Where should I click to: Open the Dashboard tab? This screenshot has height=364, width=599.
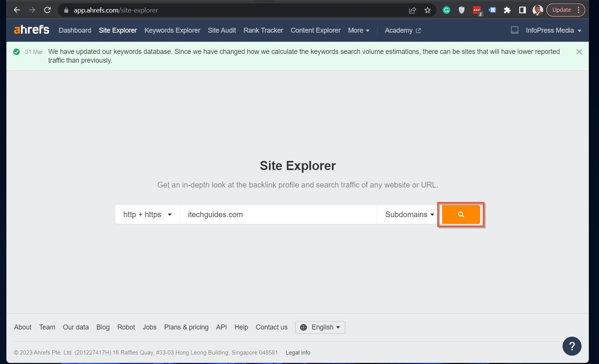[x=75, y=30]
